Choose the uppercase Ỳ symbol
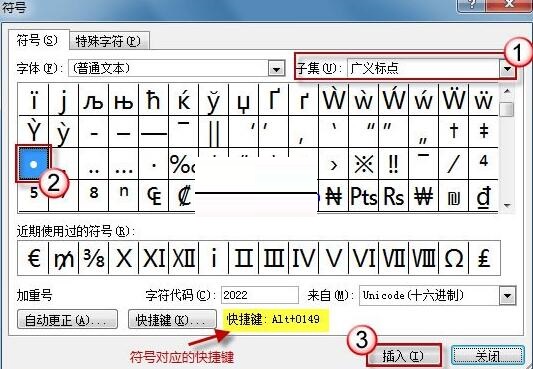 pos(33,131)
